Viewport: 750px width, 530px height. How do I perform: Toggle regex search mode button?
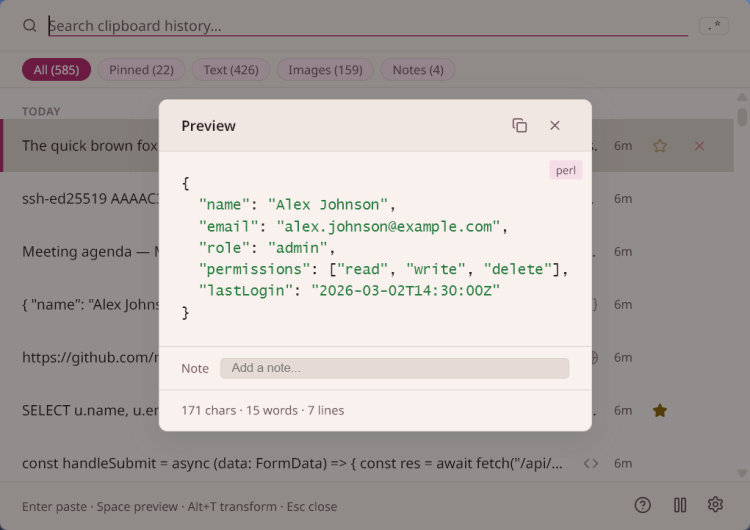coord(713,26)
